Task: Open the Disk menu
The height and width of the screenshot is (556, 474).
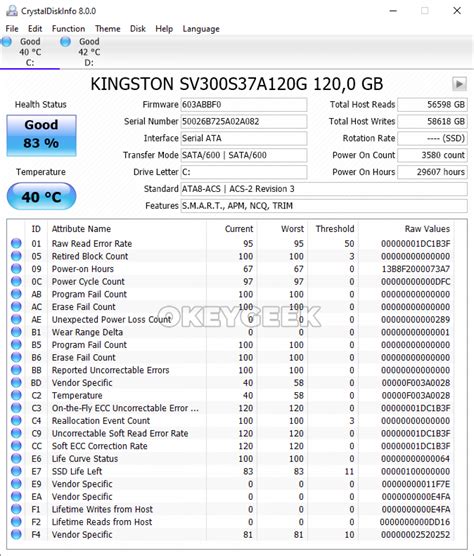Action: pyautogui.click(x=138, y=29)
